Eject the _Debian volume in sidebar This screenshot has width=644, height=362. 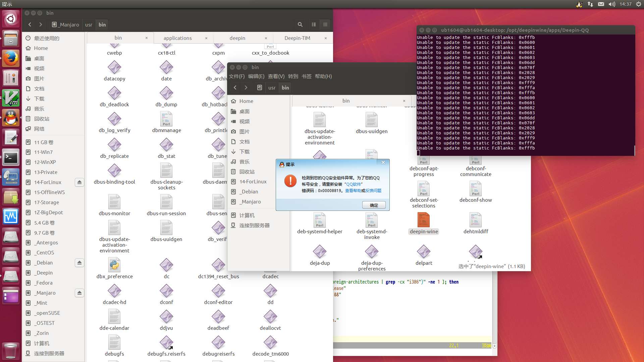point(79,263)
